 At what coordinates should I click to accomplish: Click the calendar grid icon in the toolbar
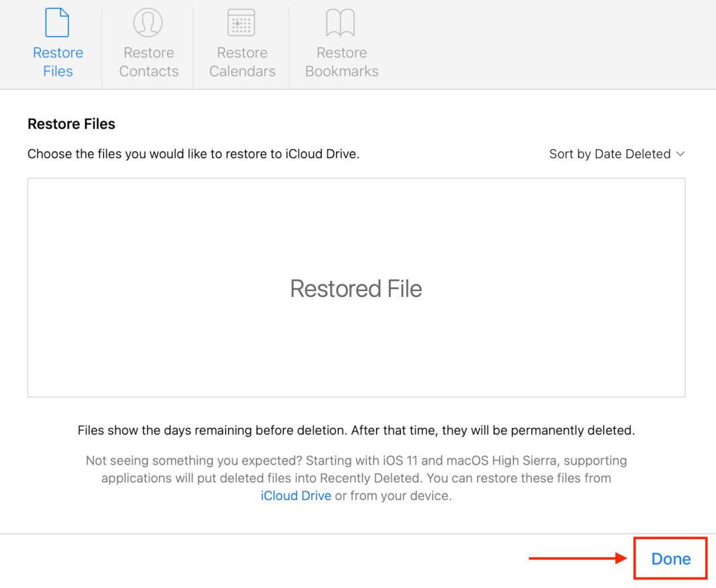click(x=241, y=22)
